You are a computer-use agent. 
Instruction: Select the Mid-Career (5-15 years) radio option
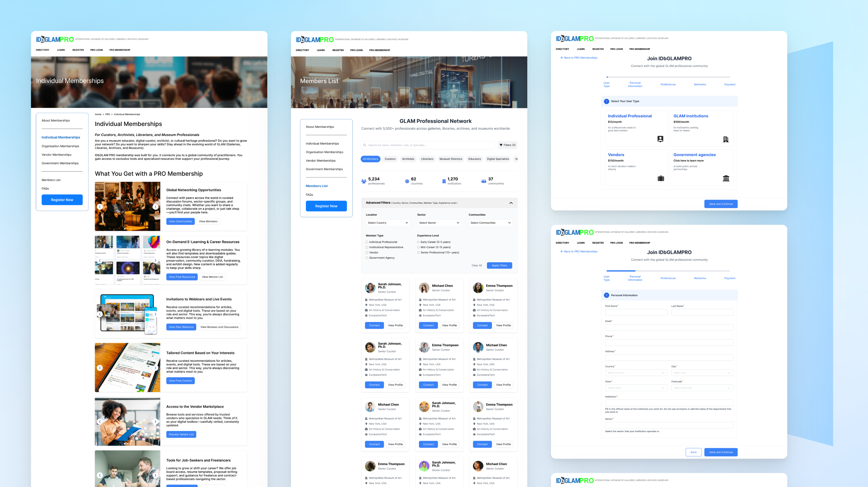tap(419, 247)
